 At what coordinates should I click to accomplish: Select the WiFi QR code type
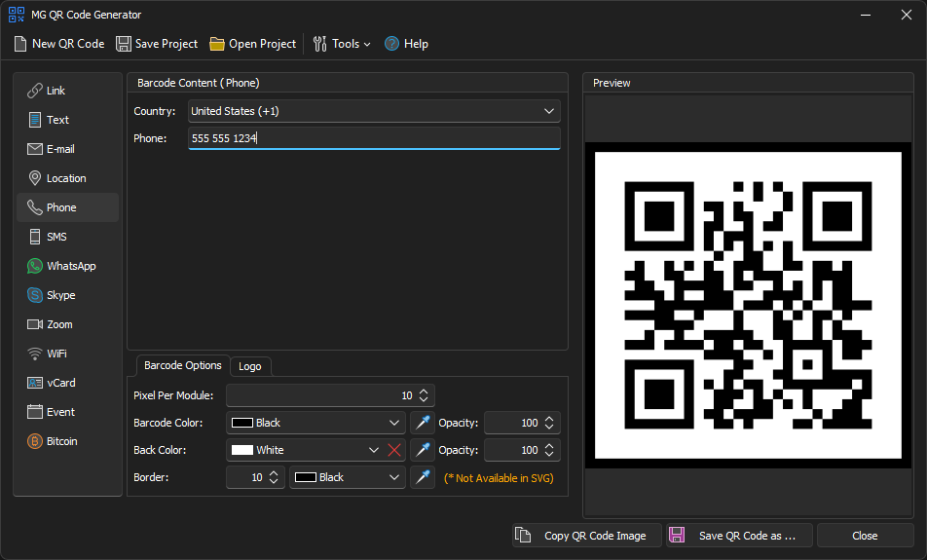67,354
